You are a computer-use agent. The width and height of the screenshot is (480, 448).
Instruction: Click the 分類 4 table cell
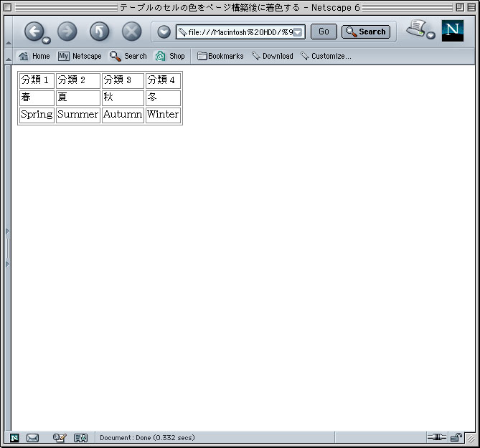pyautogui.click(x=163, y=80)
